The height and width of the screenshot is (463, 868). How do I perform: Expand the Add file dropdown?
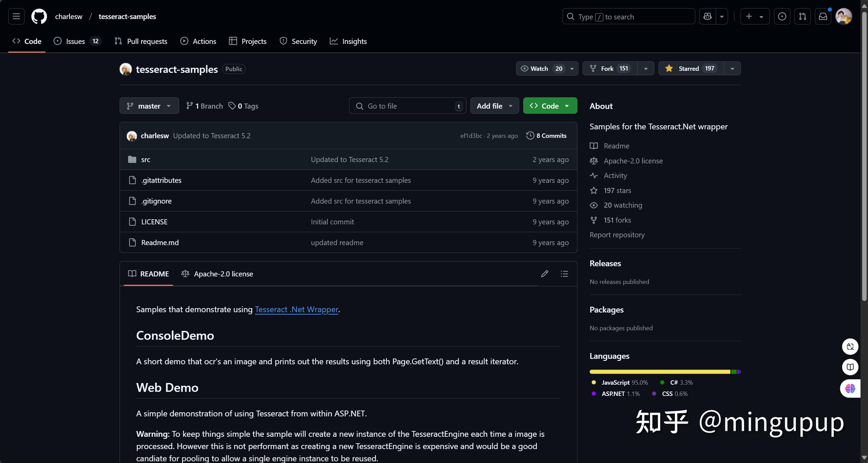click(x=494, y=106)
